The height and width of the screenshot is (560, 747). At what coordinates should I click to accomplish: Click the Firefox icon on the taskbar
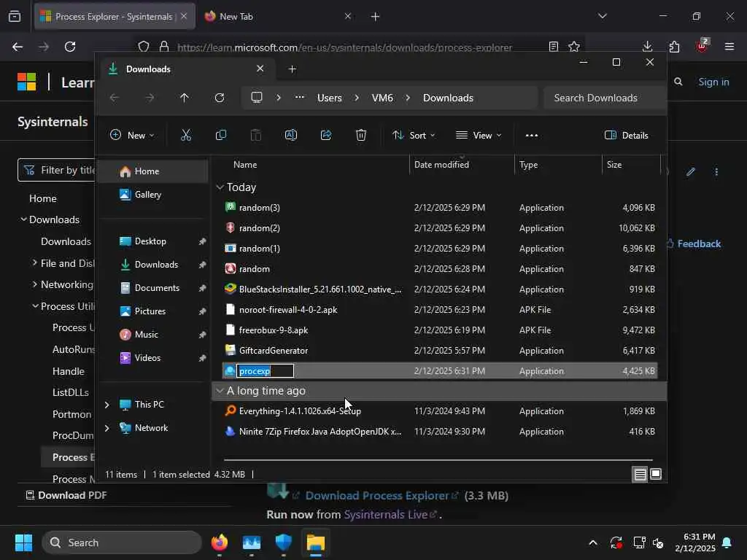(220, 542)
